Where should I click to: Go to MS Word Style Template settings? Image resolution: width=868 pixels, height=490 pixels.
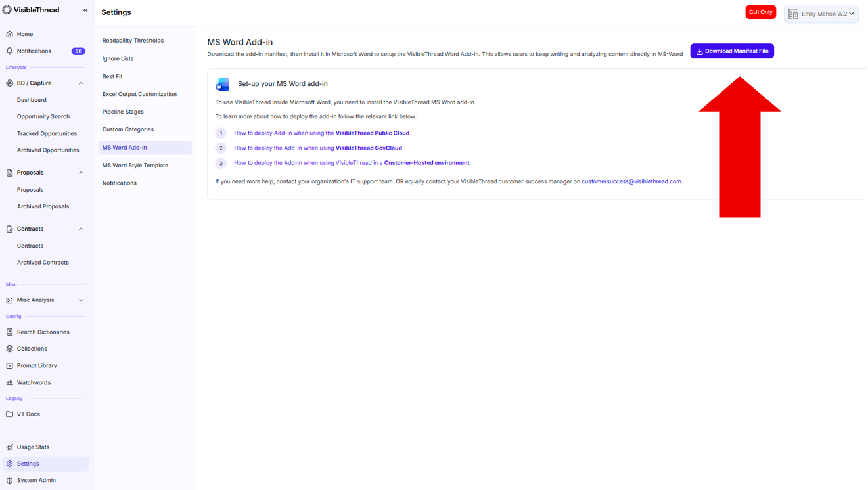135,166
